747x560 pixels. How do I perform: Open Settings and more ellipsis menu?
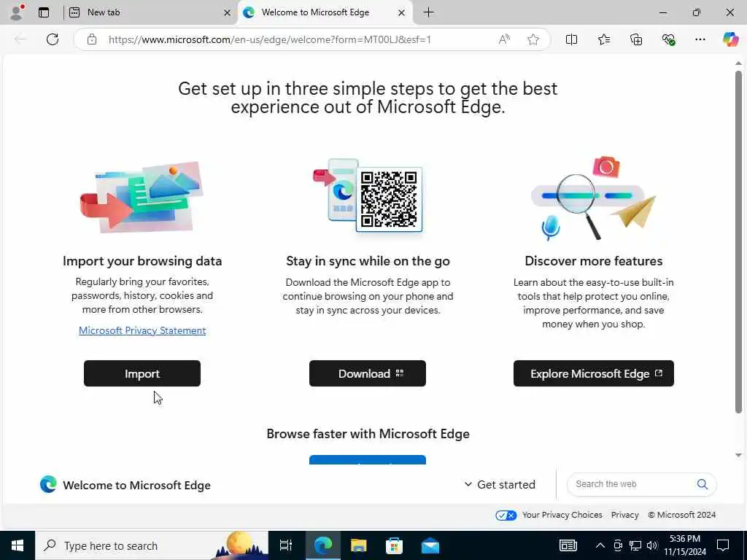700,39
